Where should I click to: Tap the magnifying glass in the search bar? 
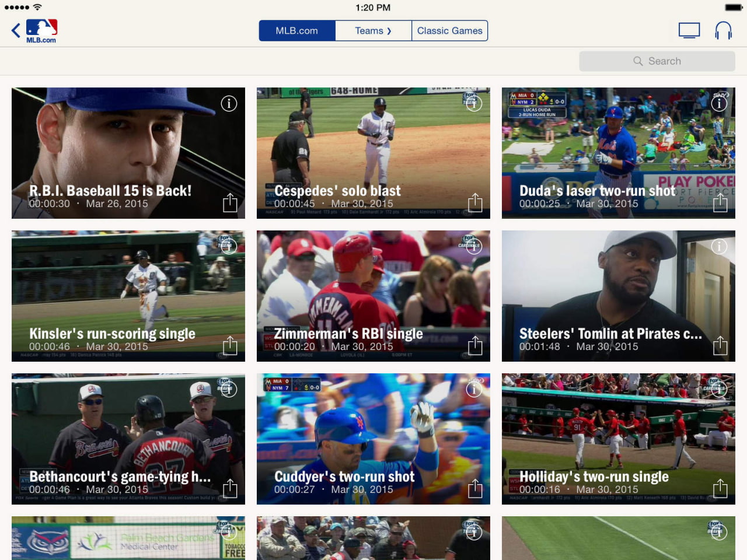click(639, 61)
